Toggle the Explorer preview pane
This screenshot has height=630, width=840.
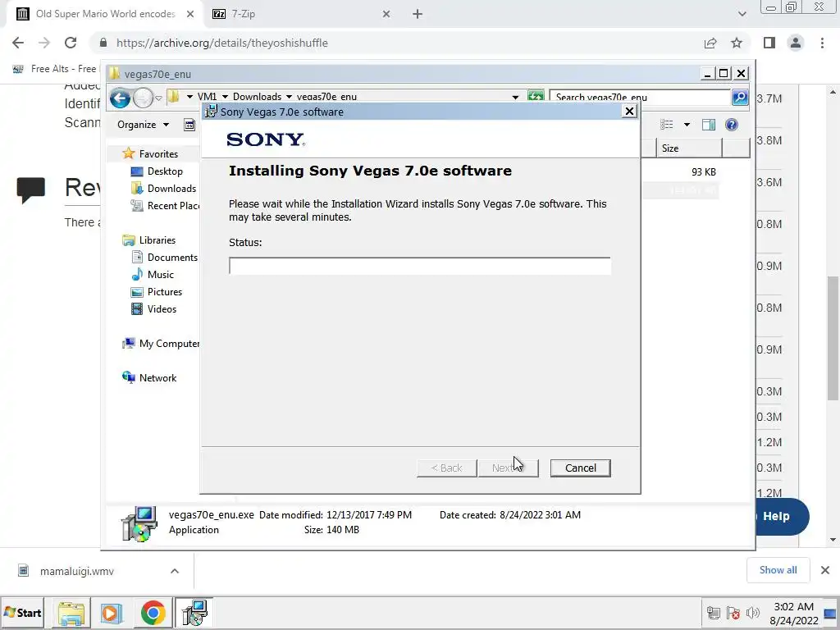point(709,125)
